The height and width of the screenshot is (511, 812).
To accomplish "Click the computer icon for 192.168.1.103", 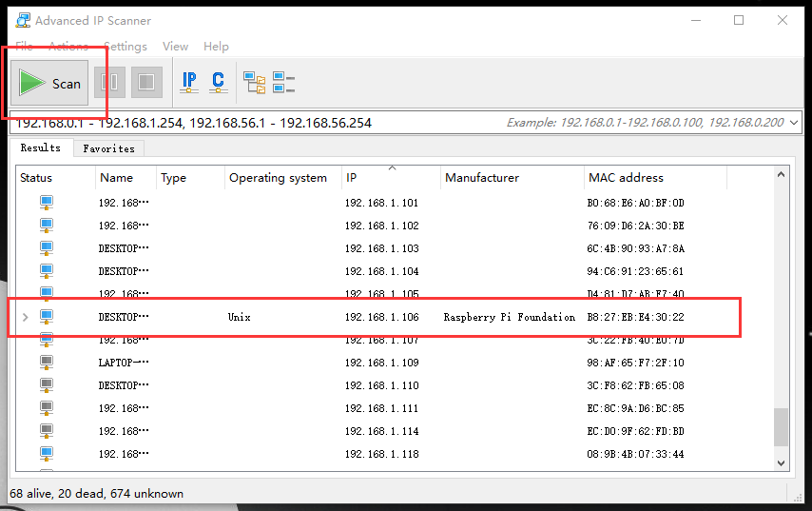I will pyautogui.click(x=47, y=248).
